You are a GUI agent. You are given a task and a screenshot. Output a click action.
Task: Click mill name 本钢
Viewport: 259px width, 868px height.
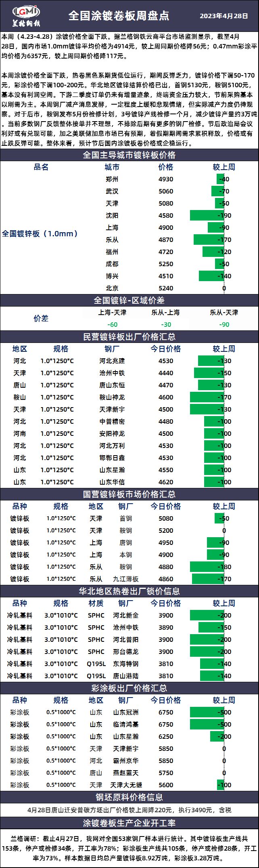pyautogui.click(x=125, y=555)
